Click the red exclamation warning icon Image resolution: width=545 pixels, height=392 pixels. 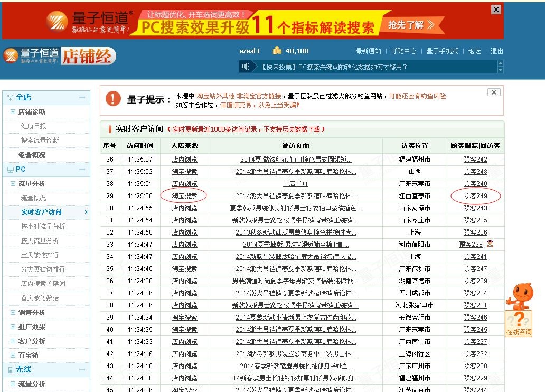pos(113,99)
